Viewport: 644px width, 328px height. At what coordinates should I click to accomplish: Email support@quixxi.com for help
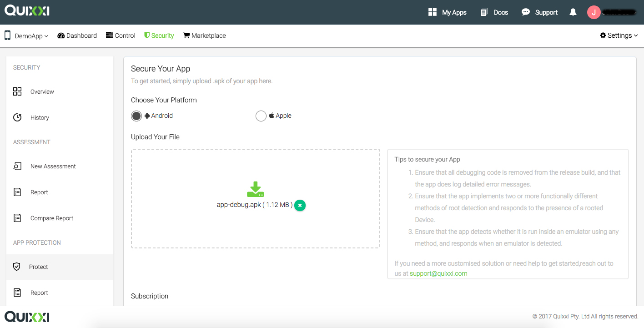tap(438, 273)
